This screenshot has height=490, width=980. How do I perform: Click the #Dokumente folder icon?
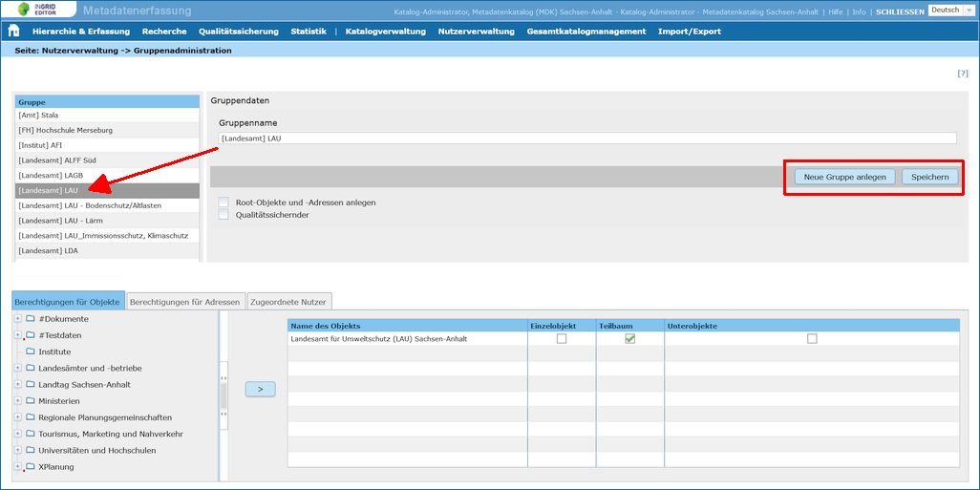click(x=30, y=319)
